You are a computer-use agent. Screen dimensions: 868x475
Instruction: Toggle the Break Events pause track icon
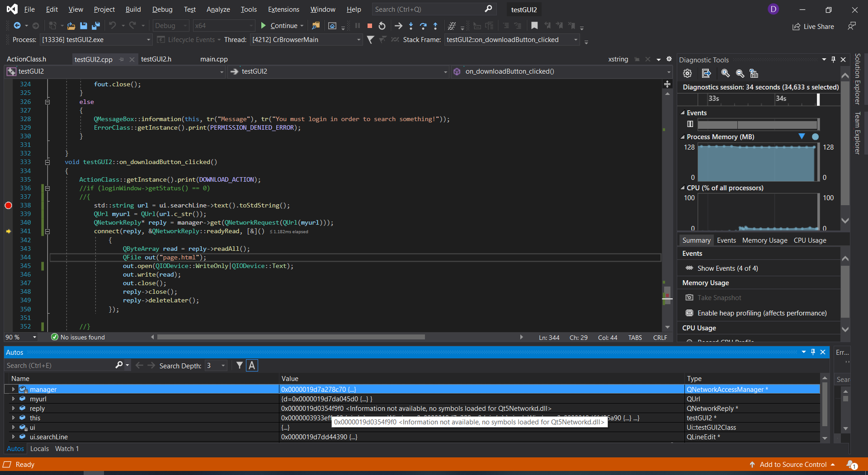(690, 124)
